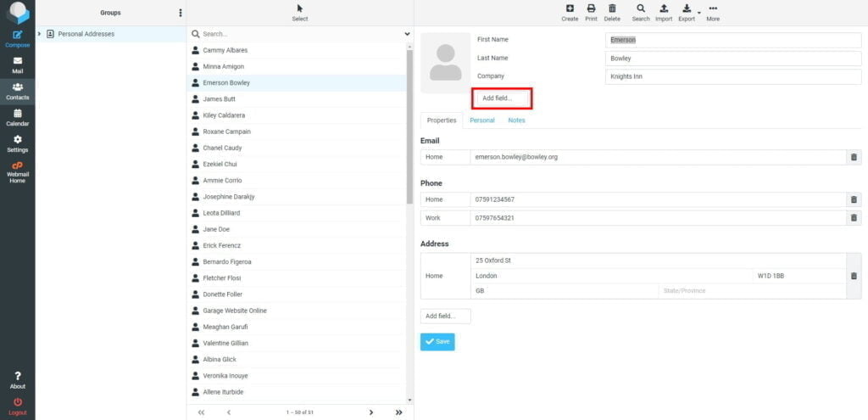868x420 pixels.
Task: Open the toolbar Search
Action: tap(641, 13)
